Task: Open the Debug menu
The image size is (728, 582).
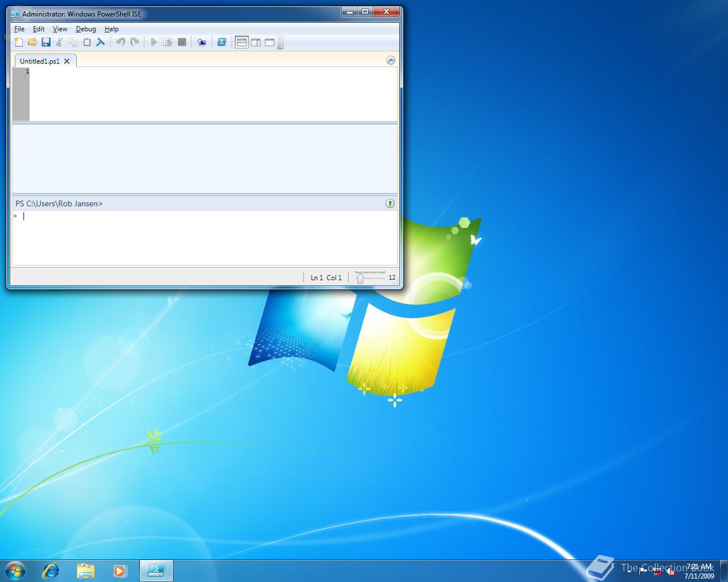Action: pyautogui.click(x=86, y=29)
